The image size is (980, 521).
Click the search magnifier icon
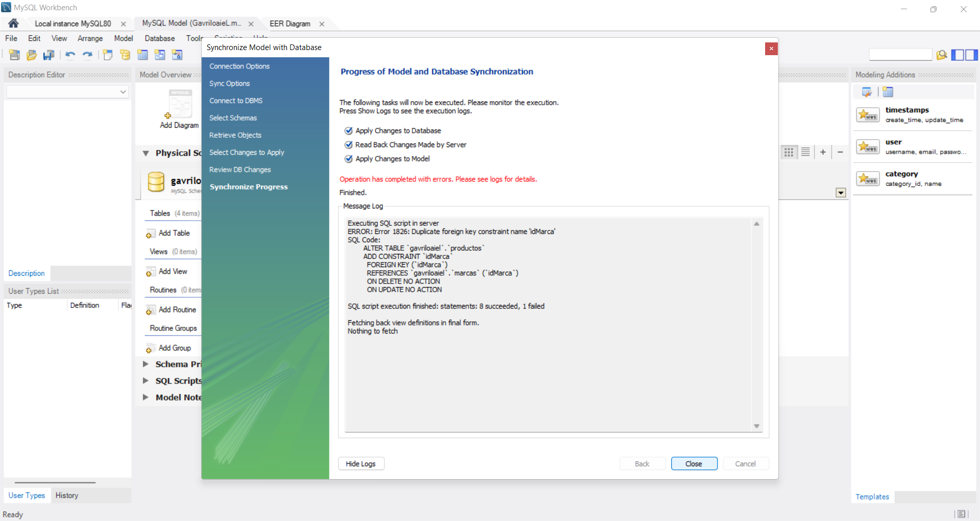tap(942, 55)
